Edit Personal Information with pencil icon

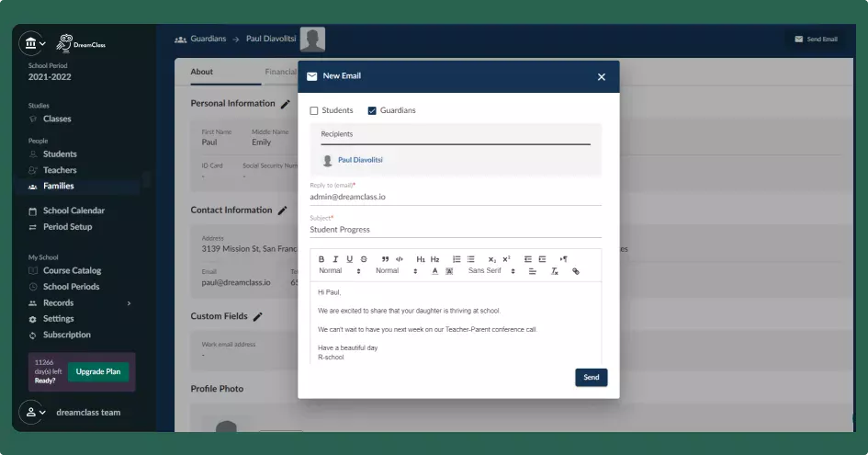286,104
